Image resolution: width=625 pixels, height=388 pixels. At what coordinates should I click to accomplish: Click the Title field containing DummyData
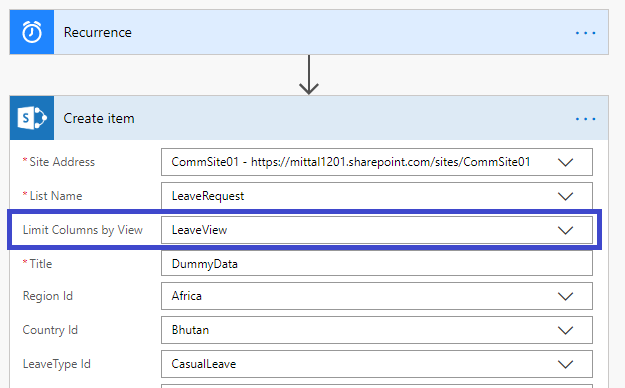(x=377, y=264)
